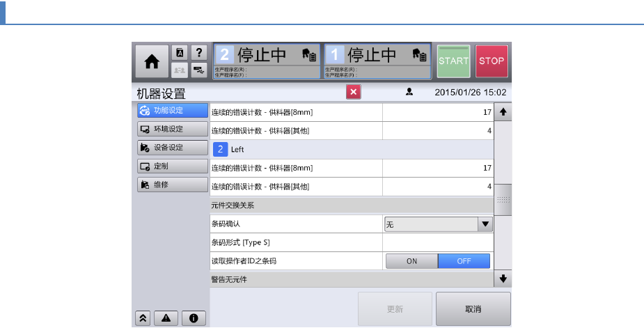Viewport: 644px width, 328px height.
Task: Click the double up-arrow collapse icon
Action: [143, 318]
